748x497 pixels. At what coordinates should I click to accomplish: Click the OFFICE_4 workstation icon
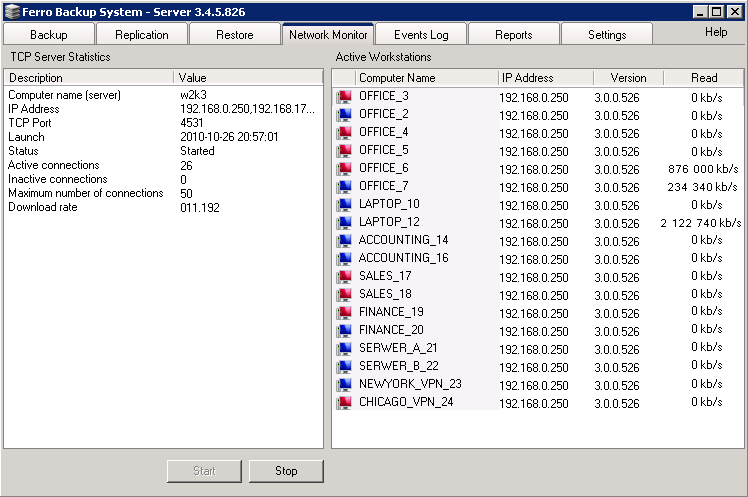coord(344,133)
